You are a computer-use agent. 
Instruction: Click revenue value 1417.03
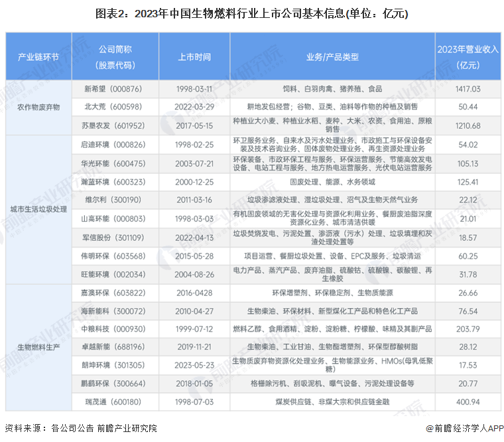(468, 89)
